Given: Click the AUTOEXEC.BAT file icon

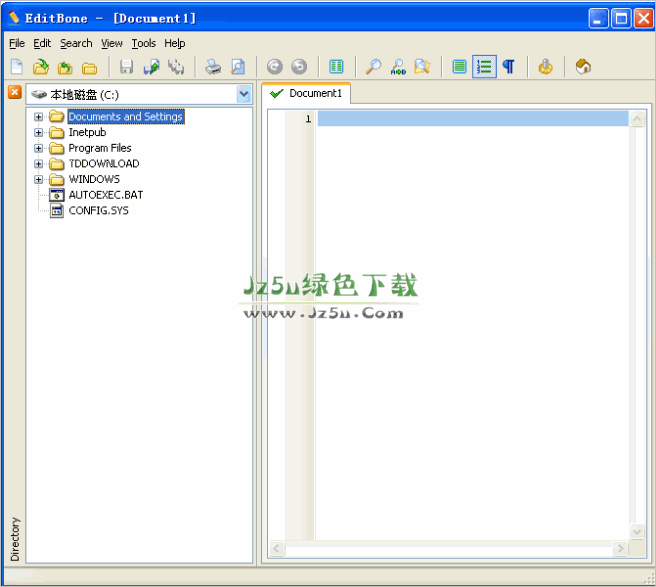Looking at the screenshot, I should tap(56, 195).
